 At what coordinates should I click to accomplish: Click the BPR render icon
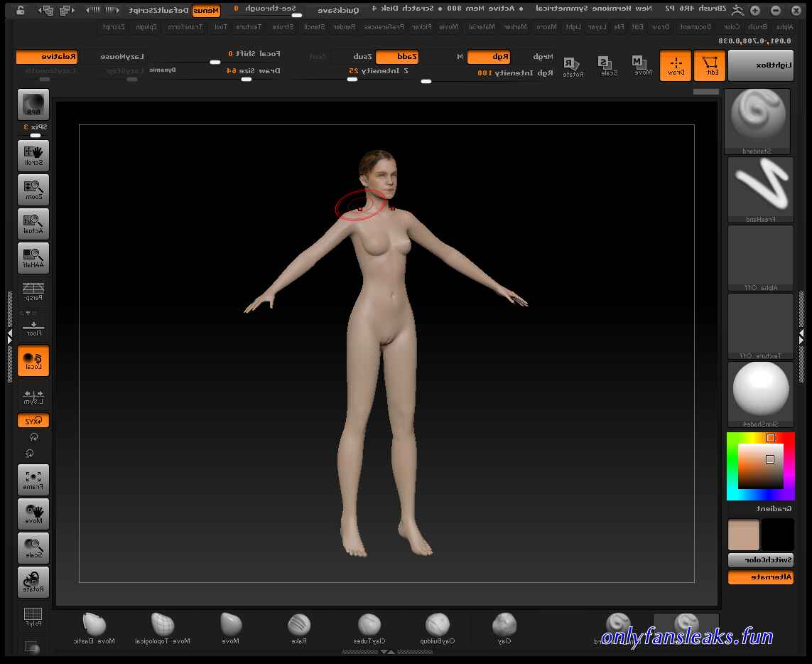33,105
